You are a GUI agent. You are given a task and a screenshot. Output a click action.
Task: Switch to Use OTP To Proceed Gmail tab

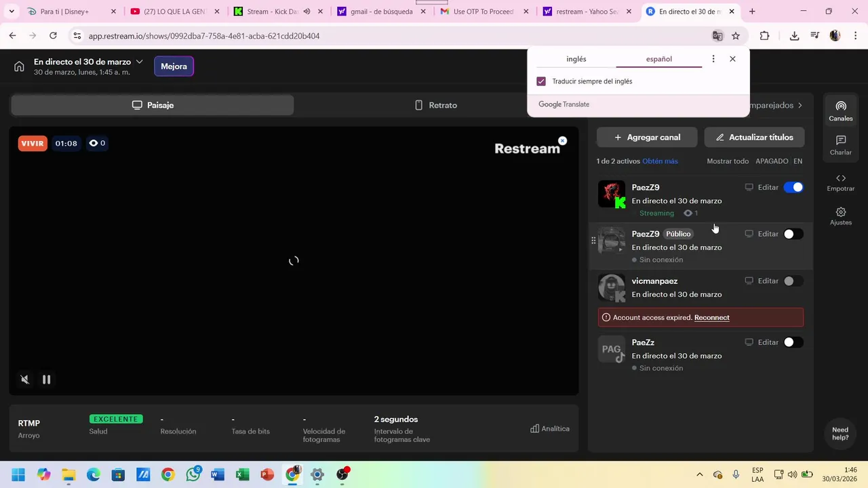(x=483, y=12)
